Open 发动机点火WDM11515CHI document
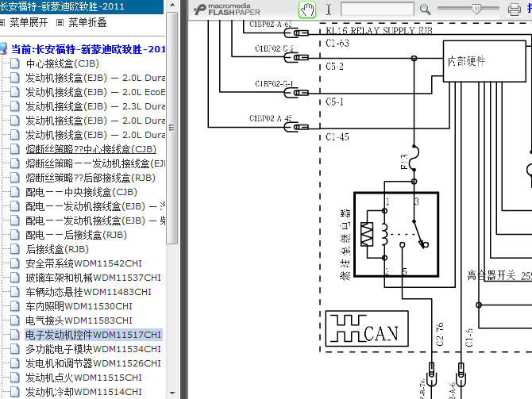This screenshot has height=399, width=532. coord(84,378)
